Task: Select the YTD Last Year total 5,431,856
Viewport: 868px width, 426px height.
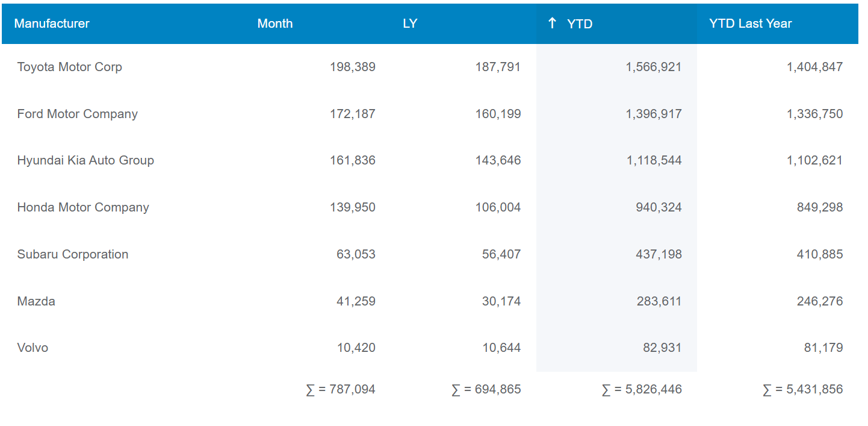Action: [x=803, y=389]
